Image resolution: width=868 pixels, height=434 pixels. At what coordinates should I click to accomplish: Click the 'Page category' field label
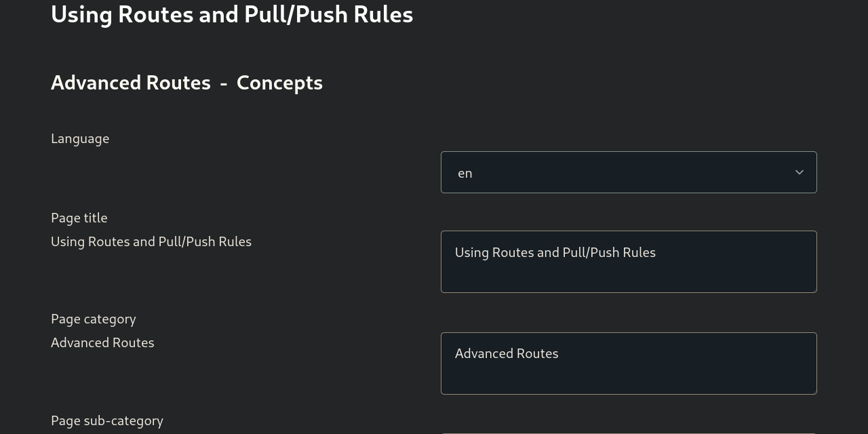point(94,319)
